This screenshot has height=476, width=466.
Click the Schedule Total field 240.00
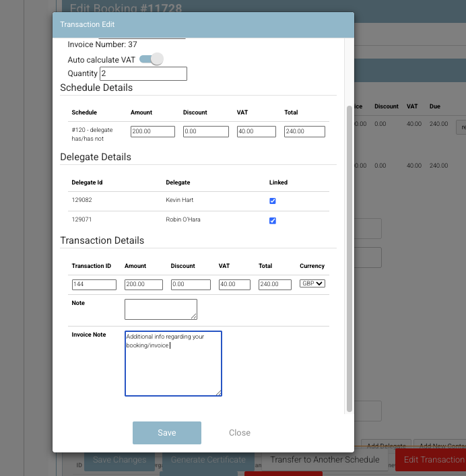(x=304, y=131)
